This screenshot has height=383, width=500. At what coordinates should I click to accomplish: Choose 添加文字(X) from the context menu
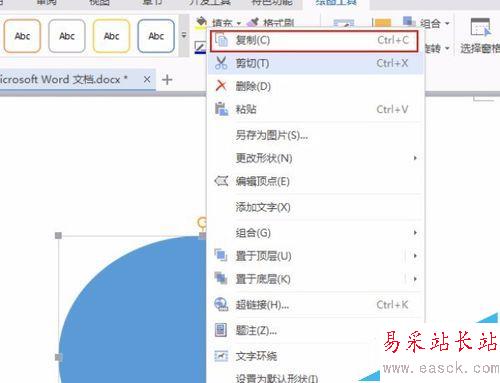click(315, 207)
